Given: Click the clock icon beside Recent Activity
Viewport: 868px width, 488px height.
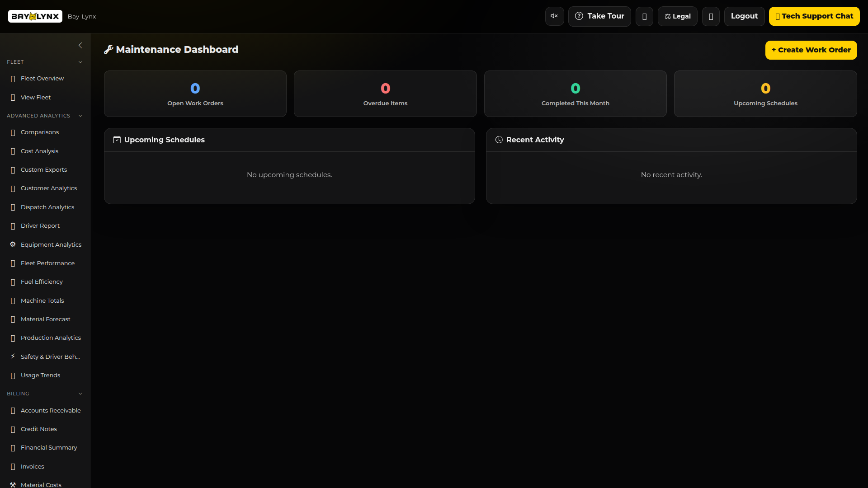Looking at the screenshot, I should tap(499, 140).
